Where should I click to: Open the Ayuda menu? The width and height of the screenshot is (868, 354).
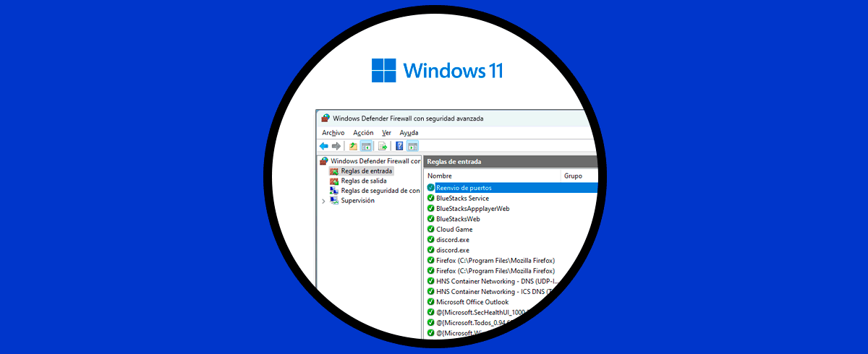click(409, 133)
